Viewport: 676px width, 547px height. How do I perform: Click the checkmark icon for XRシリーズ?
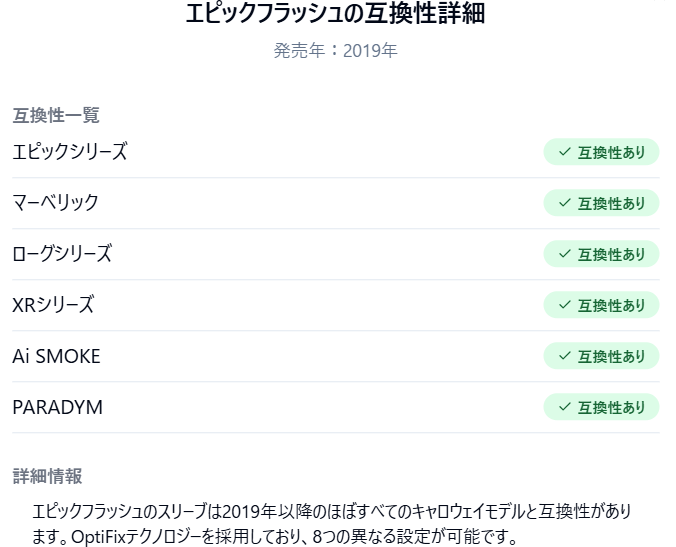point(565,305)
